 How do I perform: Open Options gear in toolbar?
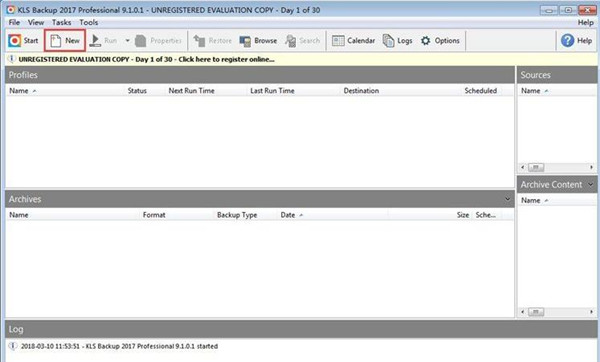click(426, 41)
